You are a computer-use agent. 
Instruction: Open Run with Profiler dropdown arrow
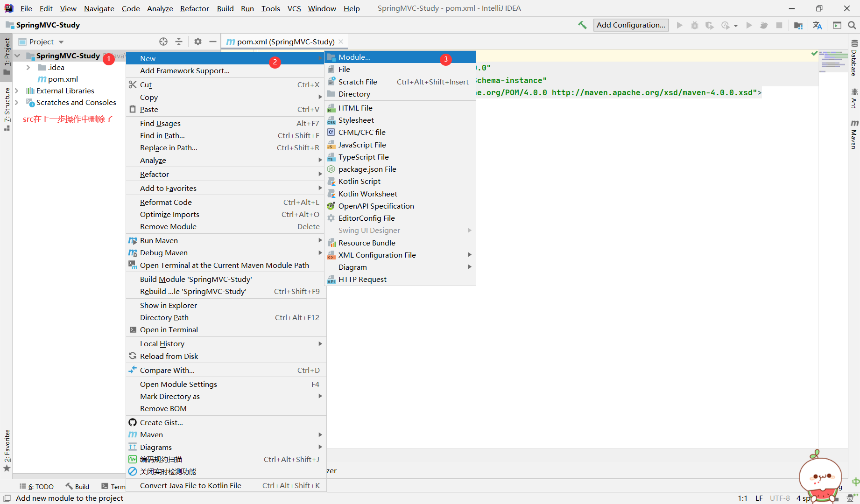pyautogui.click(x=736, y=26)
